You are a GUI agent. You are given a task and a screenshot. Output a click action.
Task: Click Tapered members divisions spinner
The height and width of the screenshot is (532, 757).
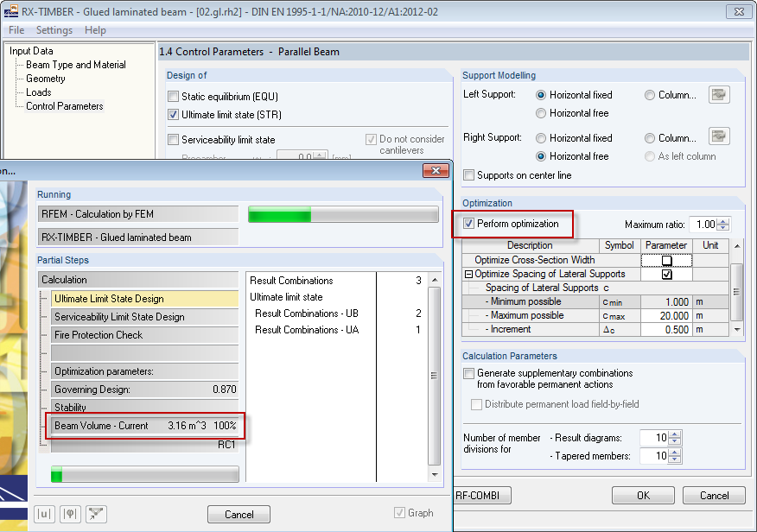click(675, 456)
